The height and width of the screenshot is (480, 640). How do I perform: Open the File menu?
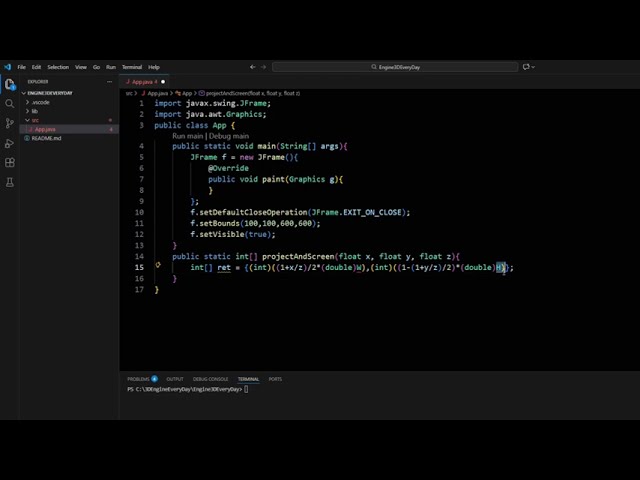[x=22, y=67]
